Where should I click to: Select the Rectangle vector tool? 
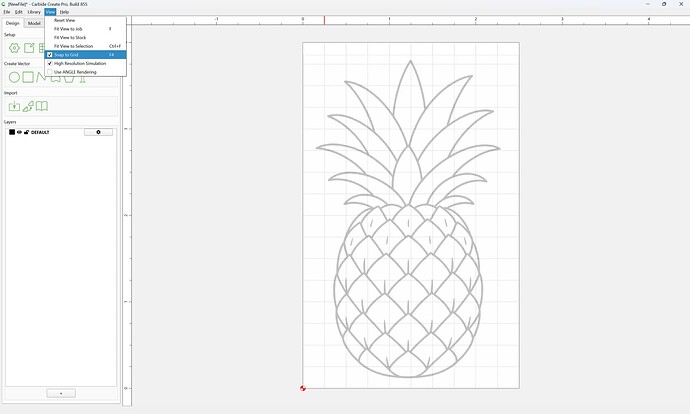(28, 77)
